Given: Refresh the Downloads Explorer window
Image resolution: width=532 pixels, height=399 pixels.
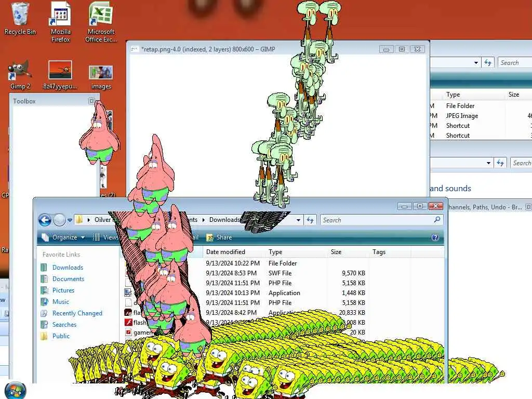Looking at the screenshot, I should 310,220.
